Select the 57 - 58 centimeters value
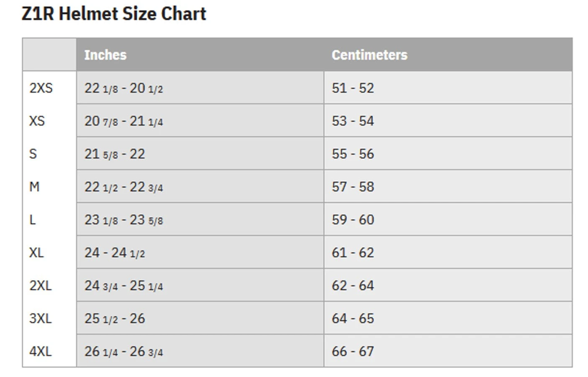The image size is (588, 377). click(353, 187)
